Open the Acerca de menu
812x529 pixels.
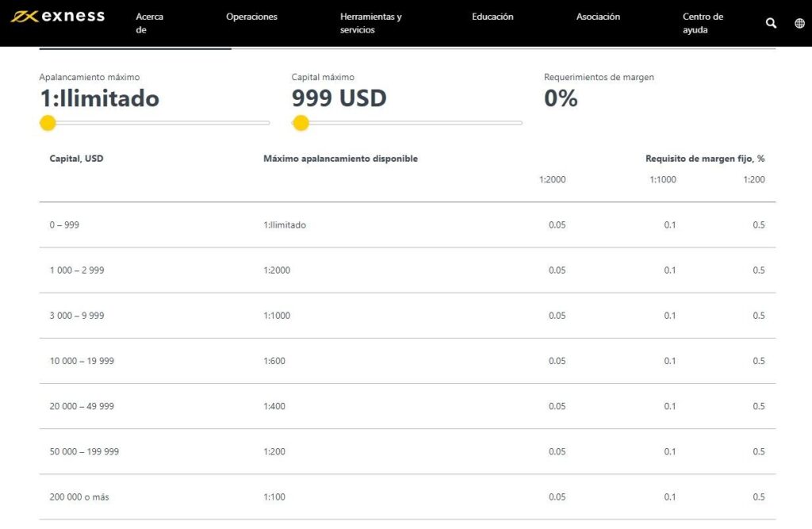[x=149, y=23]
